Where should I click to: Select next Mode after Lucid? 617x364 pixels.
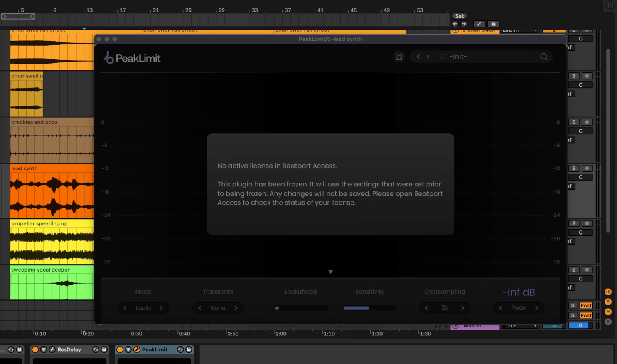(x=161, y=308)
